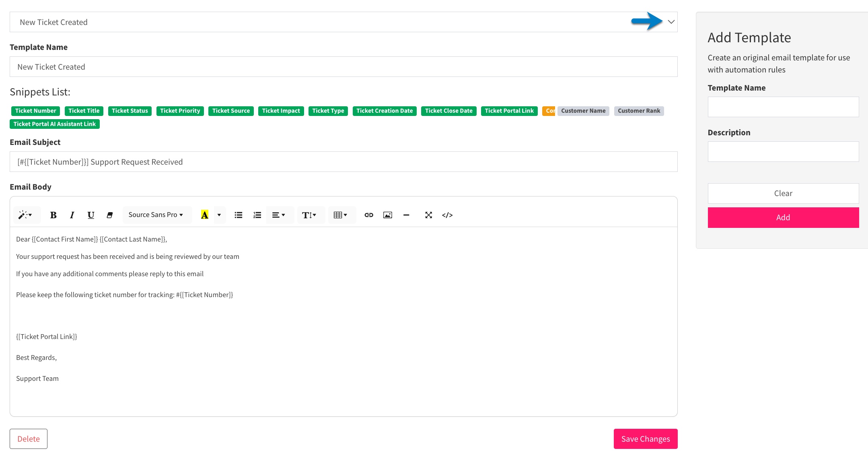
Task: Click the "Best Regards," line in body
Action: tap(36, 358)
